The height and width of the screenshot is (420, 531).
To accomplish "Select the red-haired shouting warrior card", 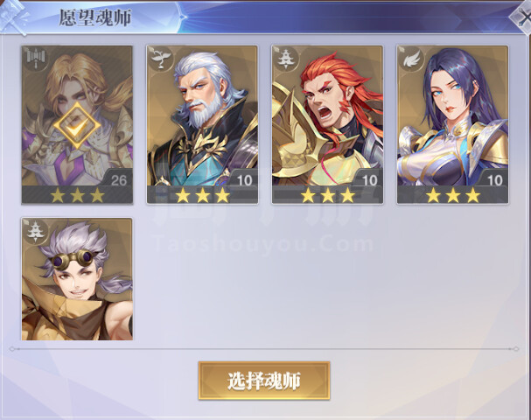I will (327, 124).
